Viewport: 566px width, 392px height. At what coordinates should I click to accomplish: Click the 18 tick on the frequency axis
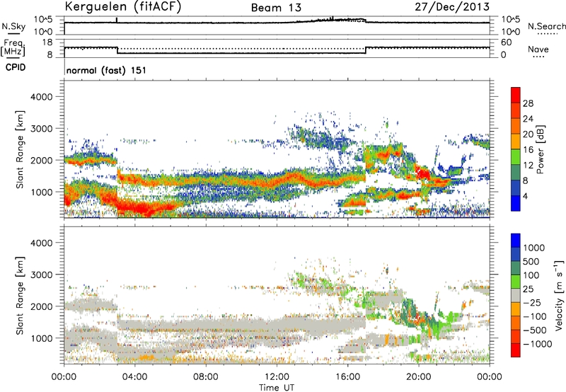pos(47,42)
